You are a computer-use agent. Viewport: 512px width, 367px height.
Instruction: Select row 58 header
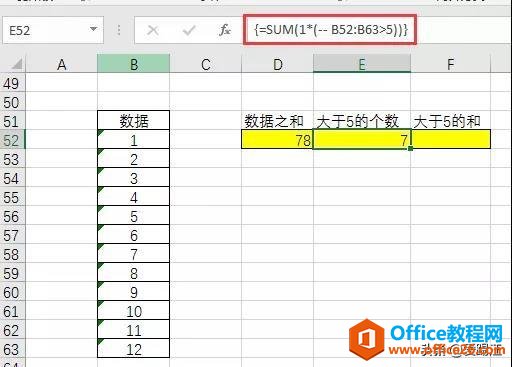(x=12, y=254)
